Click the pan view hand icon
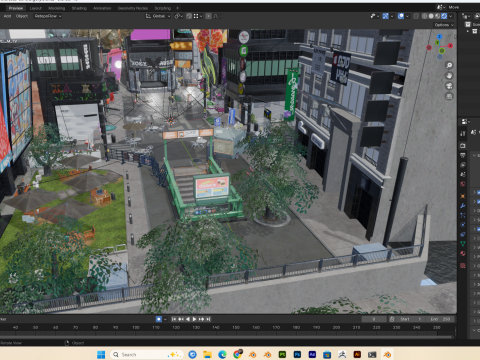Image resolution: width=480 pixels, height=360 pixels. (449, 76)
